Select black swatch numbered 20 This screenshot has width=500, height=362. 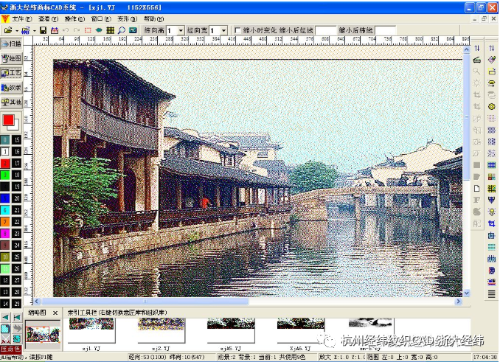click(17, 198)
